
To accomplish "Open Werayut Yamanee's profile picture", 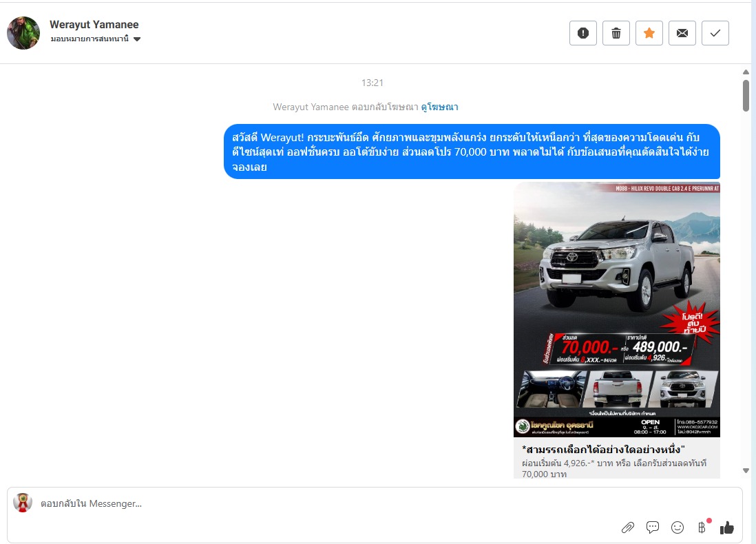I will (x=23, y=33).
